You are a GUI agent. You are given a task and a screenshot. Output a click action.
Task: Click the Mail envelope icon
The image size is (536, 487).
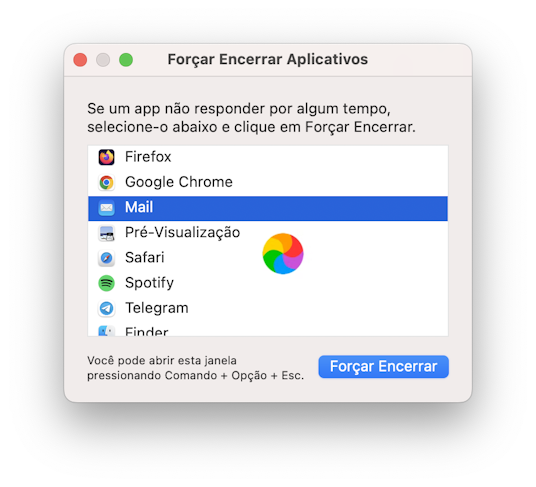(x=106, y=208)
